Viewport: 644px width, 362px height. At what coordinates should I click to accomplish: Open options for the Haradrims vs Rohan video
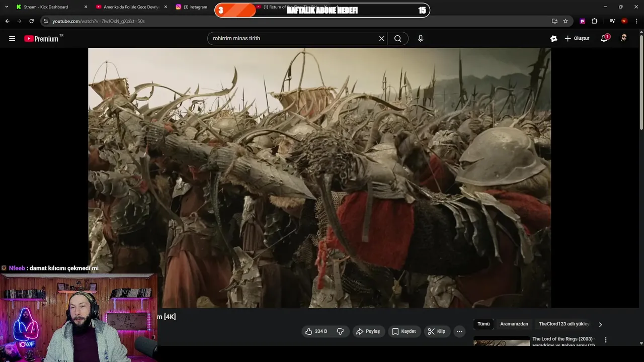coord(606,340)
